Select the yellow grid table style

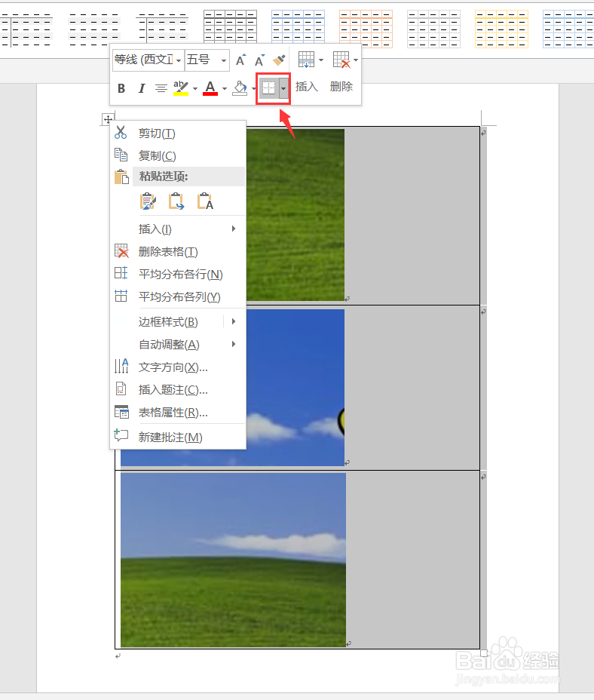[x=501, y=28]
